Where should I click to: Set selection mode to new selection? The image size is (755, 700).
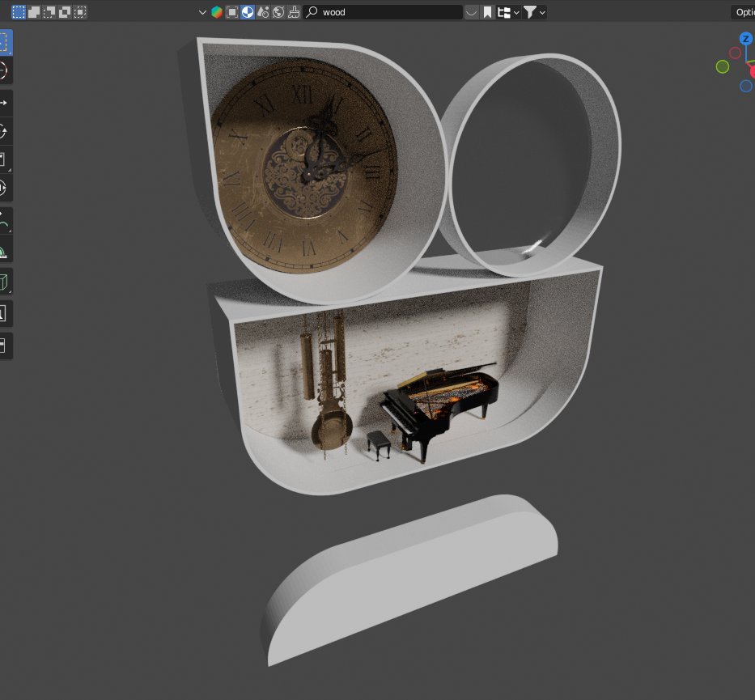click(x=19, y=12)
